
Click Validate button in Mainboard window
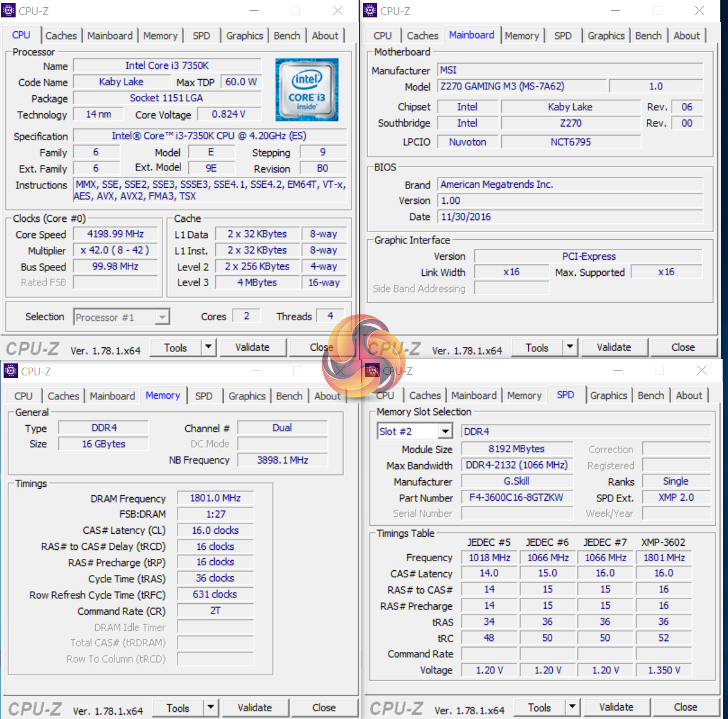614,347
